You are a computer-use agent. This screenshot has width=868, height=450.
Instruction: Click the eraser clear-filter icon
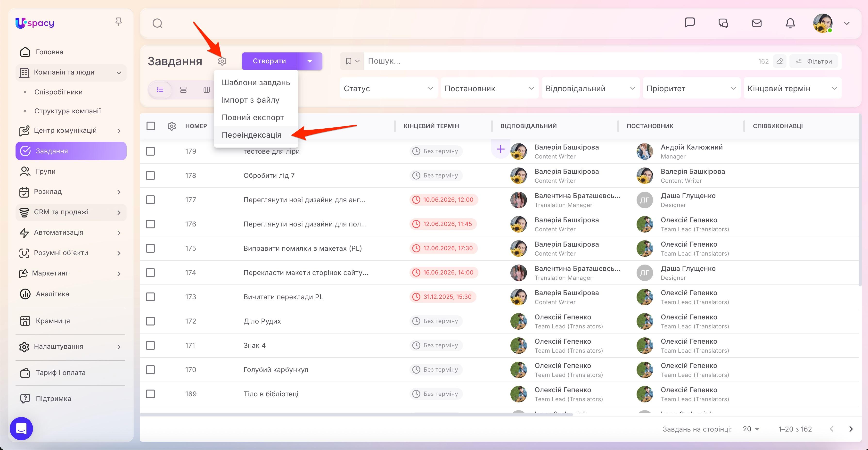point(779,61)
